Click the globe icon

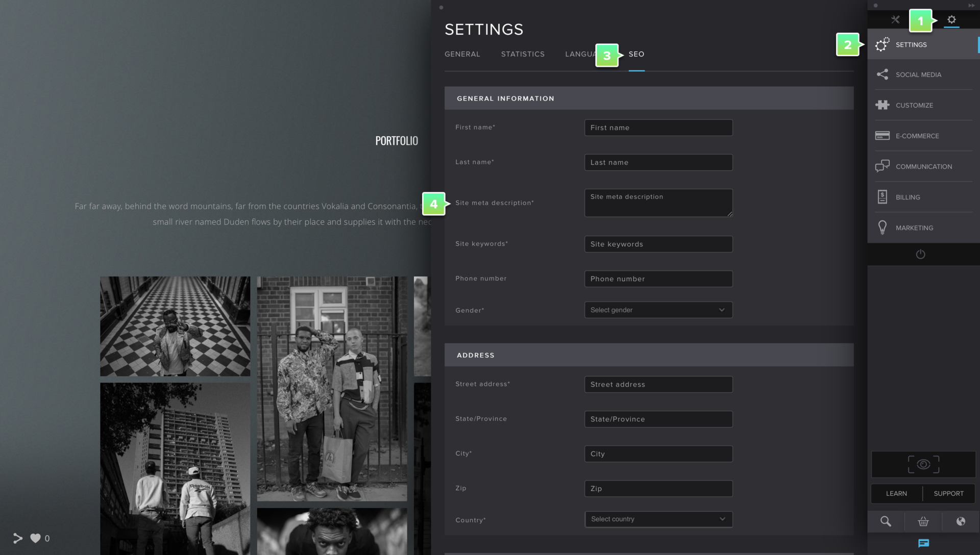pos(961,521)
